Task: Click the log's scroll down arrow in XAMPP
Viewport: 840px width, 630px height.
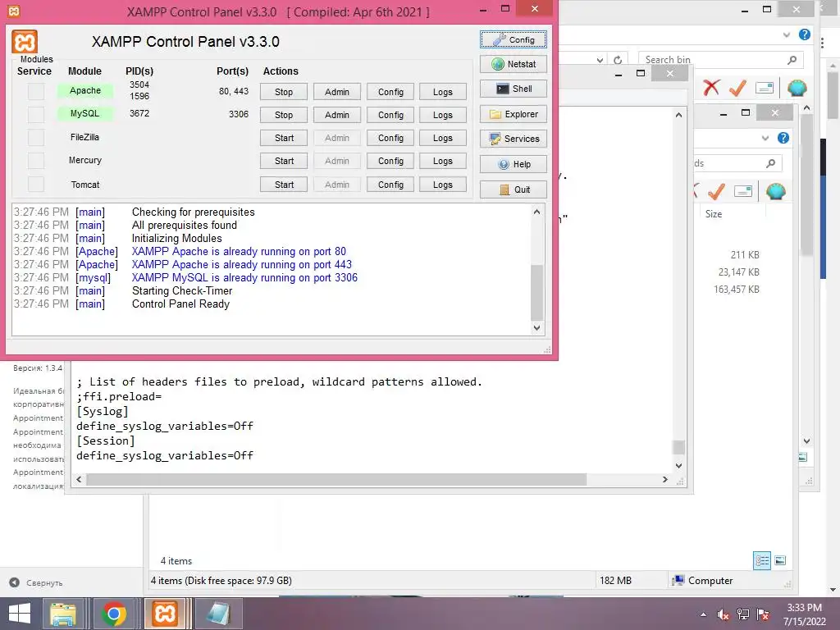Action: 536,328
